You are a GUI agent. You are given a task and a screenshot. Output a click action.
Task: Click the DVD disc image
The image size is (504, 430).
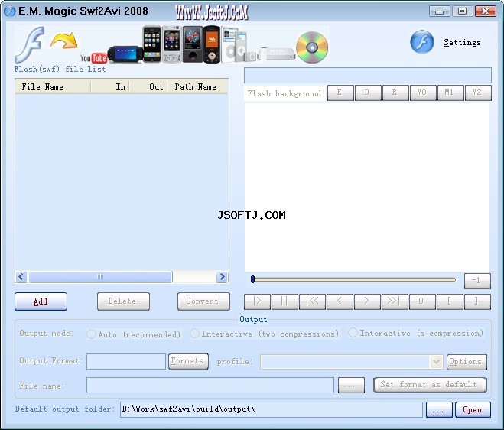coord(312,47)
